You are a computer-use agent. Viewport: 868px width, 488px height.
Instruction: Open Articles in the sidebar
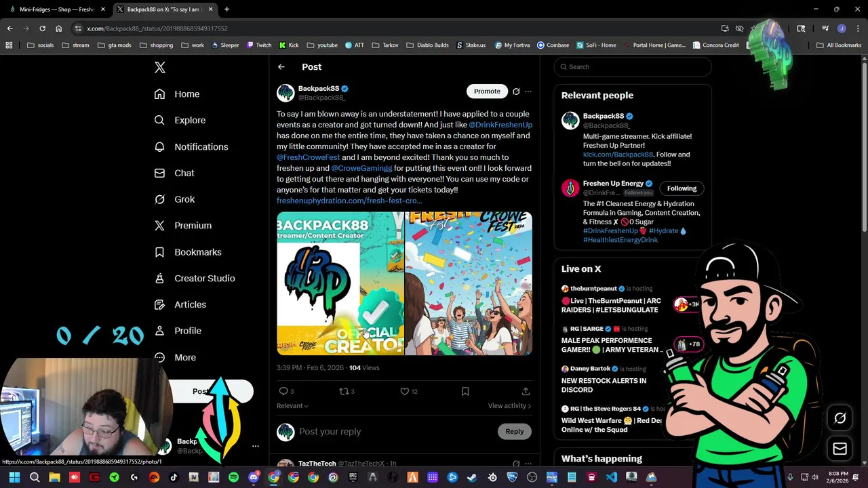click(x=180, y=305)
